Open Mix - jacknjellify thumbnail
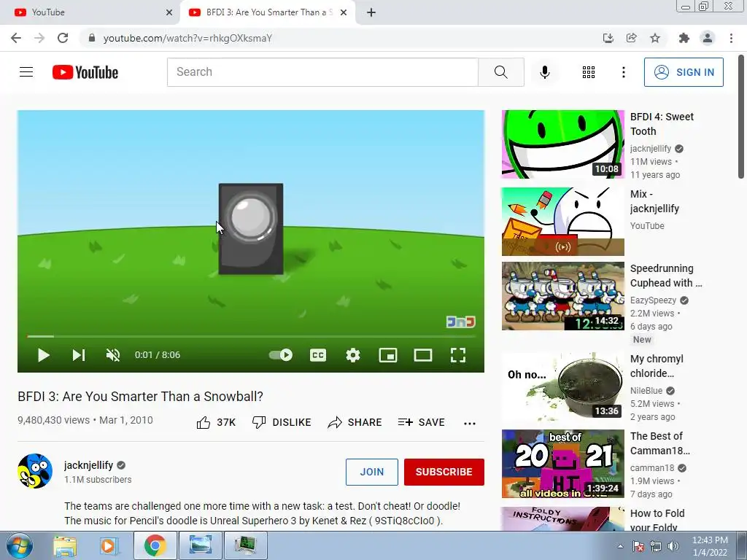 [562, 222]
